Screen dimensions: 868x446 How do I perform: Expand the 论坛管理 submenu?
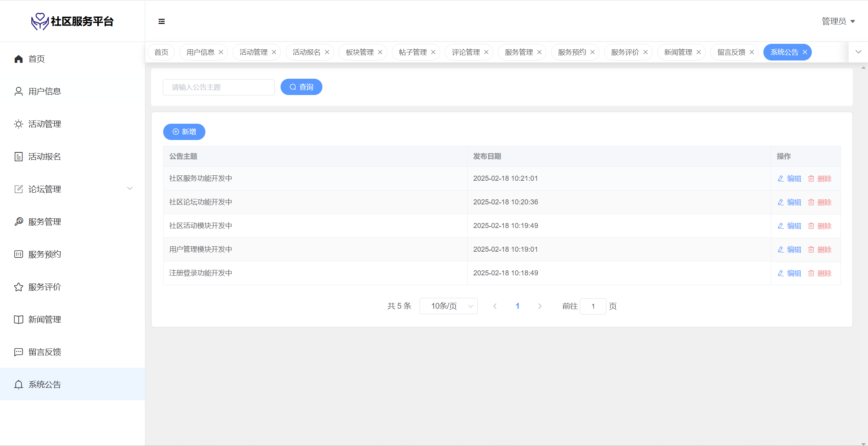tap(130, 189)
